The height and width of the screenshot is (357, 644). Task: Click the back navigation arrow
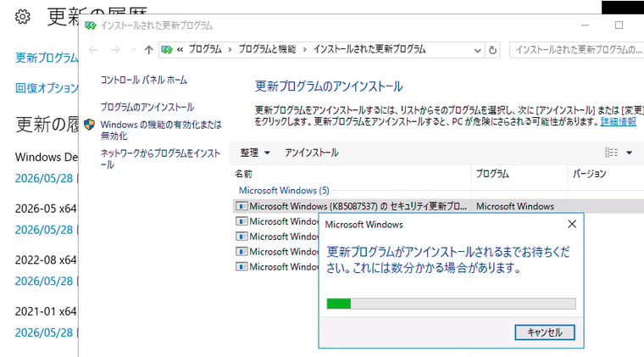point(93,50)
